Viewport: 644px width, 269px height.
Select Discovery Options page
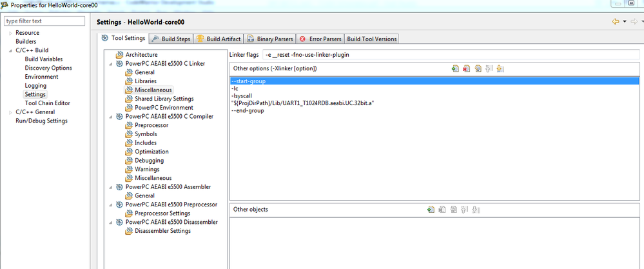[48, 68]
